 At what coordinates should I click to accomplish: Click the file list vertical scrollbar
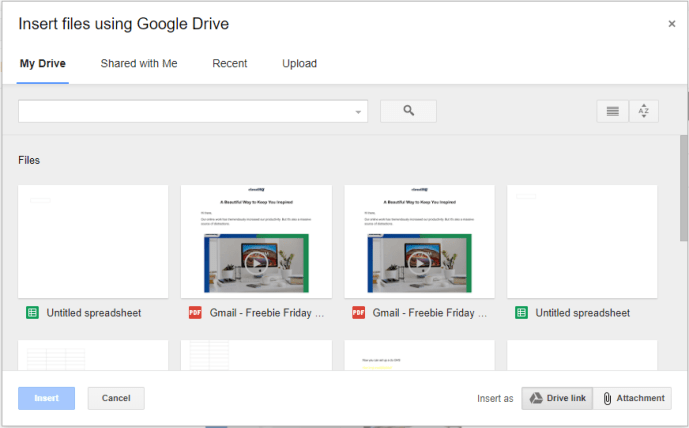pos(684,188)
